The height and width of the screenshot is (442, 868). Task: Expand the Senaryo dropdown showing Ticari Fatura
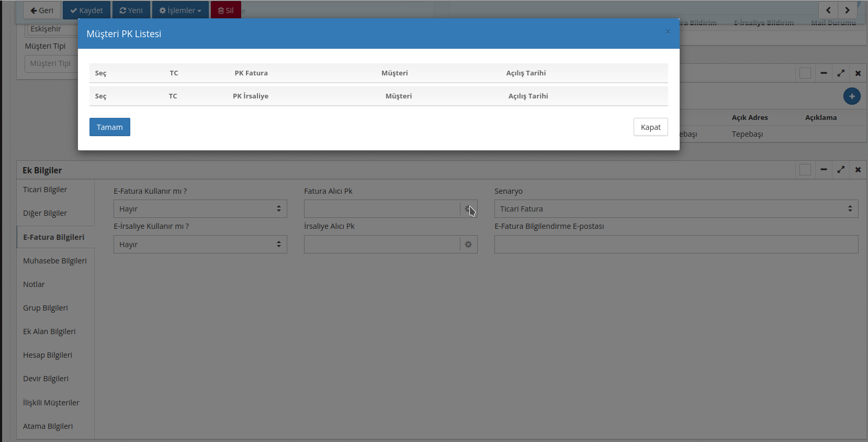675,209
